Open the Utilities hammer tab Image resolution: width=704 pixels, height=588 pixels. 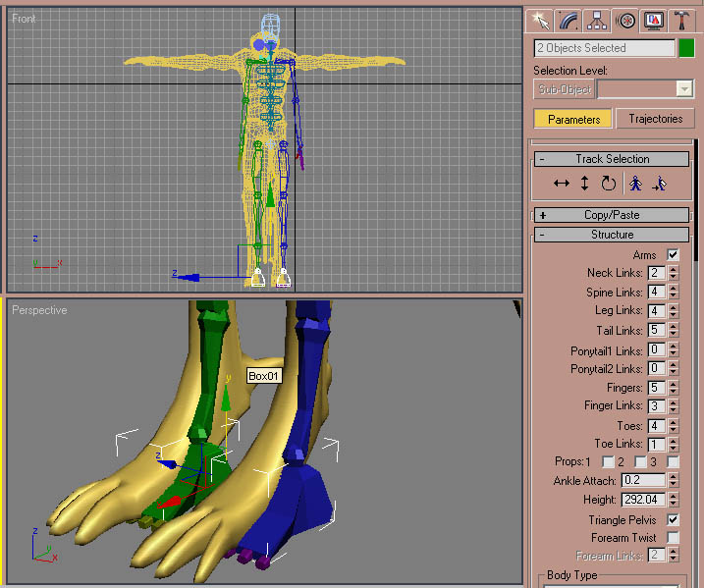(x=681, y=20)
